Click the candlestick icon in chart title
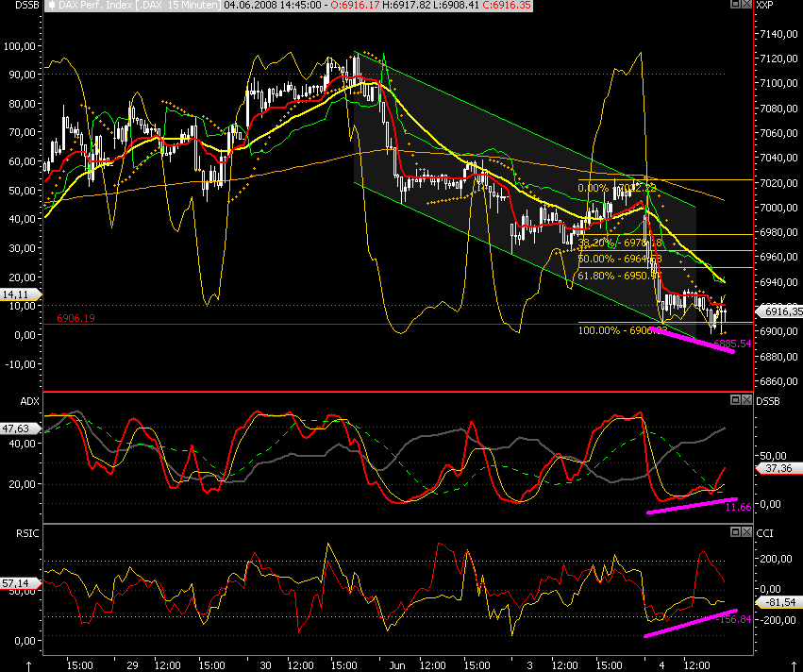The width and height of the screenshot is (803, 672). point(52,5)
